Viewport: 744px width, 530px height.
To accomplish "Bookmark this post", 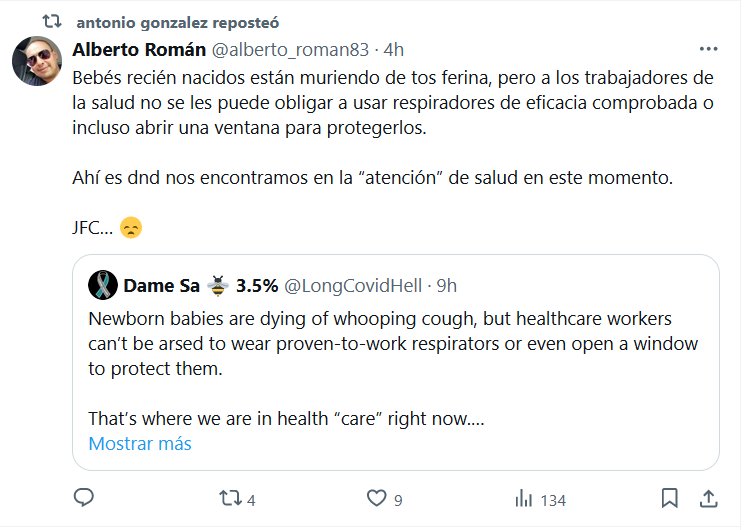I will click(x=669, y=498).
